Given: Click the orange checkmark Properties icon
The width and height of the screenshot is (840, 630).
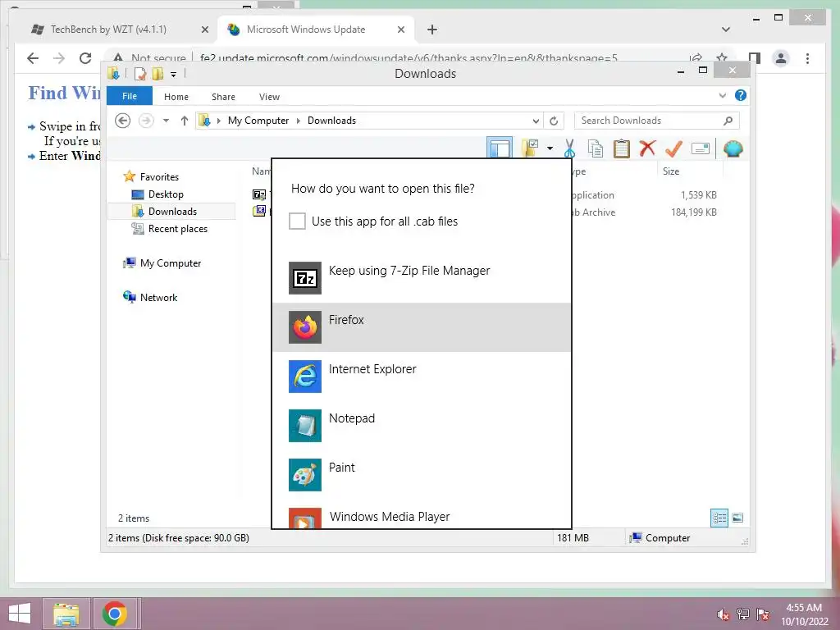Looking at the screenshot, I should point(673,148).
